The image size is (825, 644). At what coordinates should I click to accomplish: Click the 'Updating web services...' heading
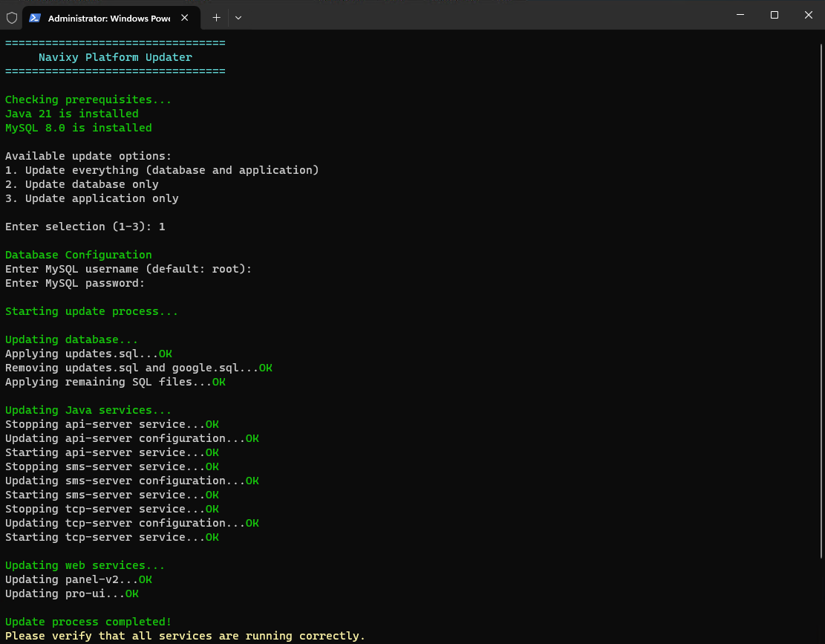85,565
